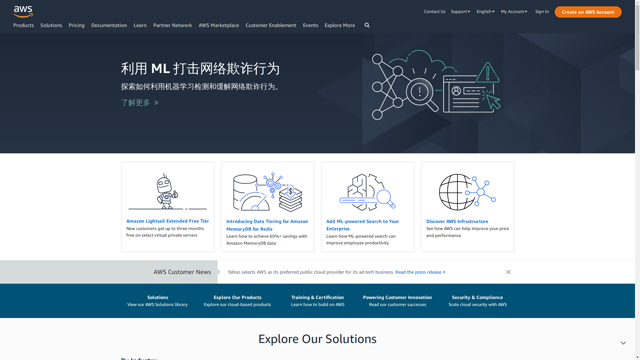640x360 pixels.
Task: Click the ML-powered search brain illustration
Action: click(367, 192)
